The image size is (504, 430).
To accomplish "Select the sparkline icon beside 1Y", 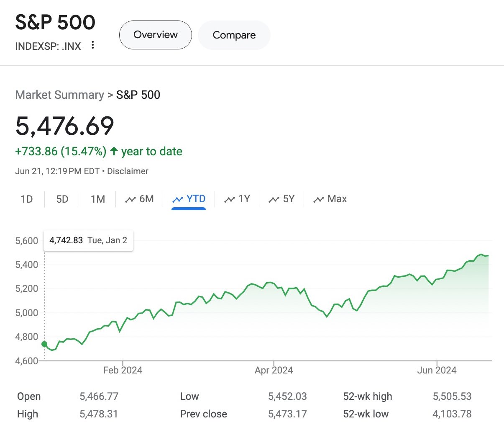I will (229, 199).
